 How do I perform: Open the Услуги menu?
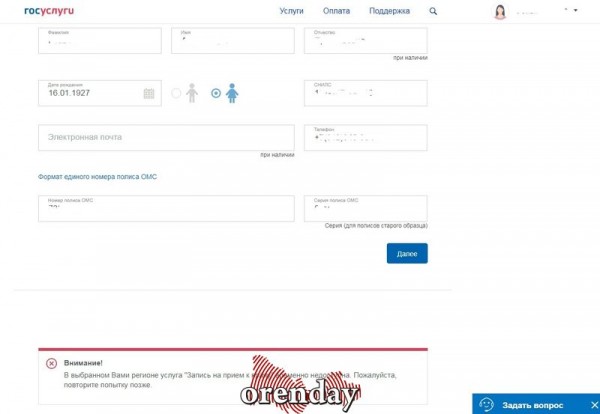291,11
